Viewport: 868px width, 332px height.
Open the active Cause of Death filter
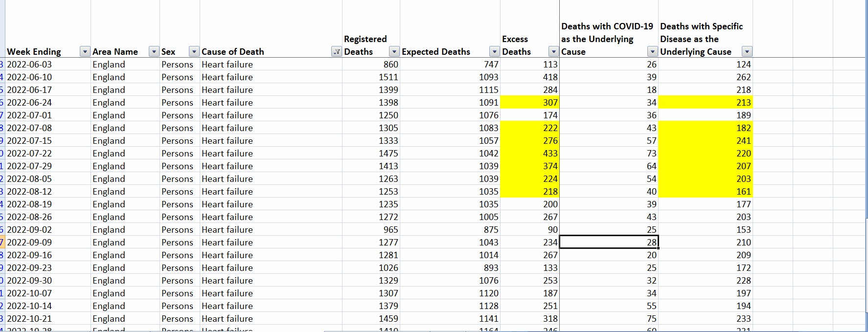(x=337, y=51)
